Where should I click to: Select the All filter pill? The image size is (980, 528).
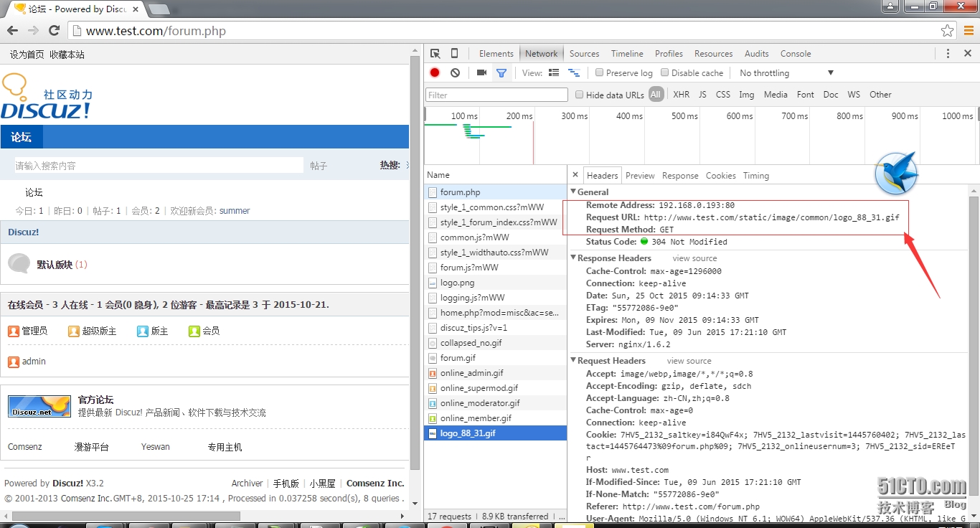click(x=656, y=95)
